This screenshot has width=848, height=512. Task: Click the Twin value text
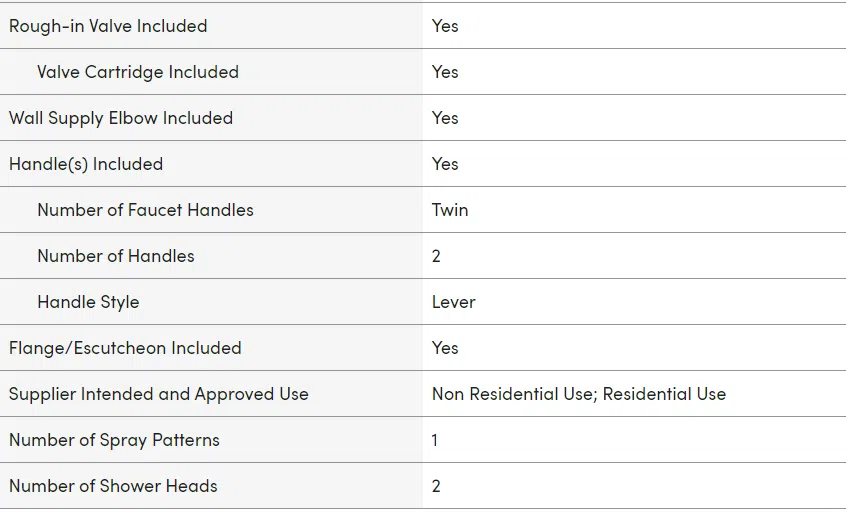450,210
